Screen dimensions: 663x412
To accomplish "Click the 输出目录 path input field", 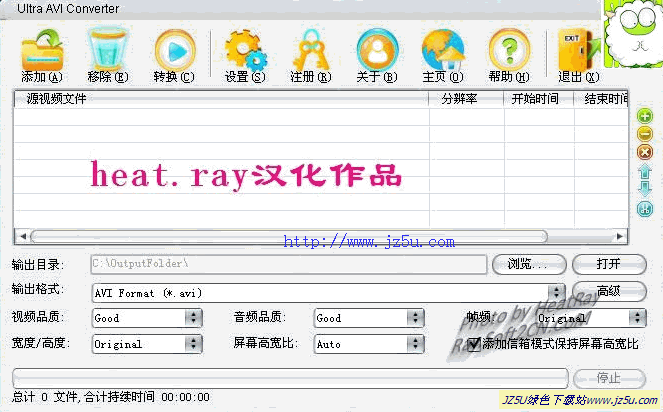I will 289,264.
